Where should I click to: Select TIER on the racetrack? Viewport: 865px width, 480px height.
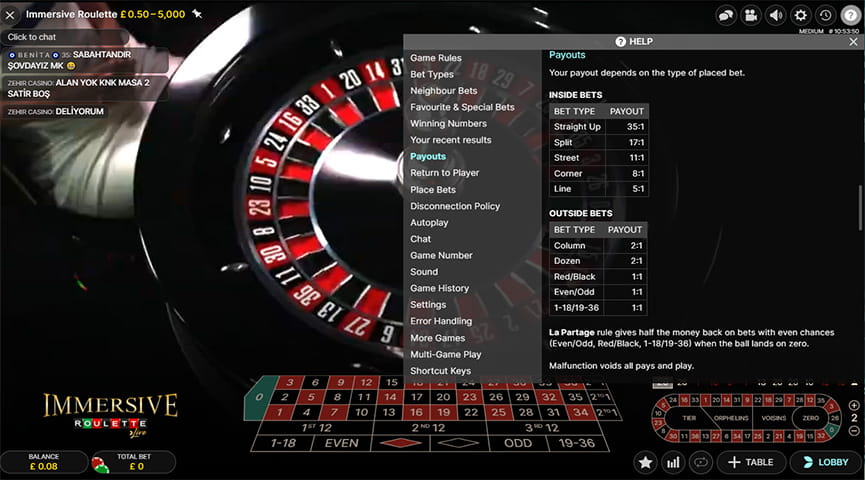[x=690, y=418]
